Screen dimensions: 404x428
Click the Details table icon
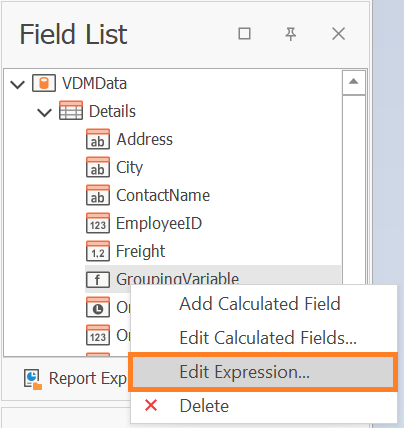[x=71, y=110]
